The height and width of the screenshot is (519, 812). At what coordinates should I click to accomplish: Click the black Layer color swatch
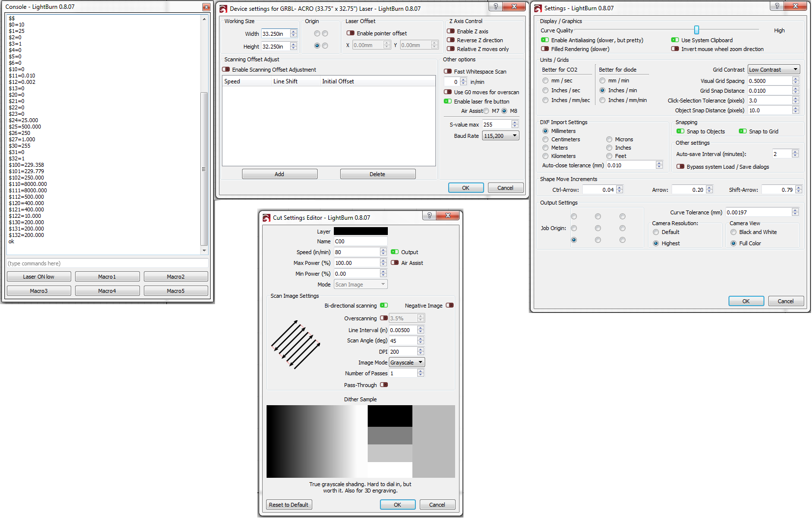pyautogui.click(x=360, y=232)
